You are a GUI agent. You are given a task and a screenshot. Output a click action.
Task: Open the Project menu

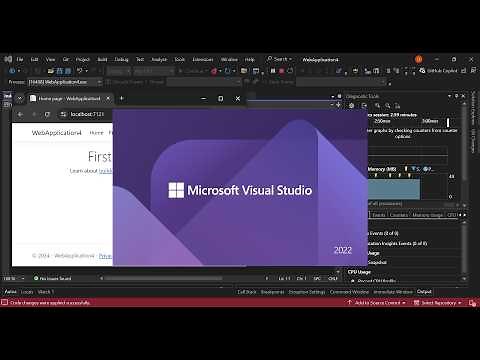(x=83, y=59)
